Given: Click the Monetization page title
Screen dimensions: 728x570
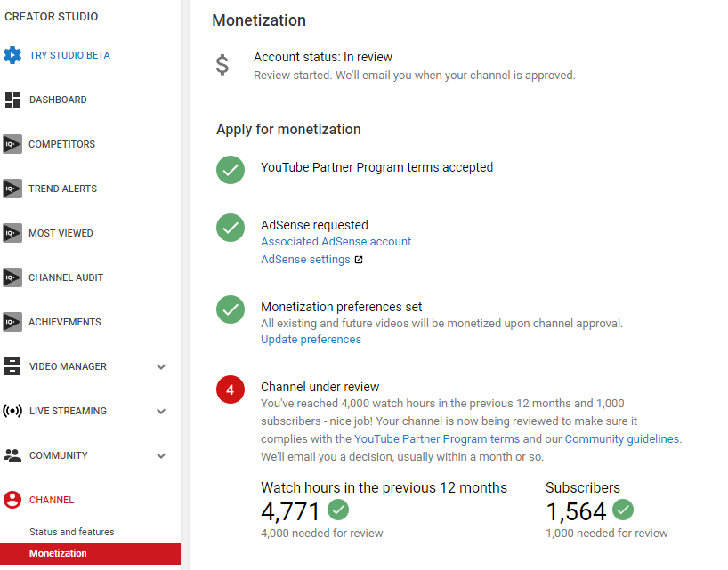Looking at the screenshot, I should (x=259, y=20).
